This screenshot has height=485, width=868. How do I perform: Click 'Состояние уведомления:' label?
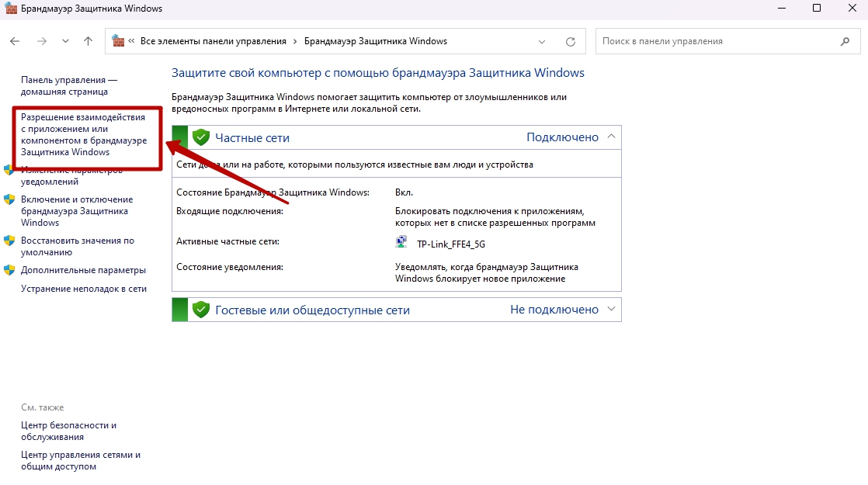230,267
